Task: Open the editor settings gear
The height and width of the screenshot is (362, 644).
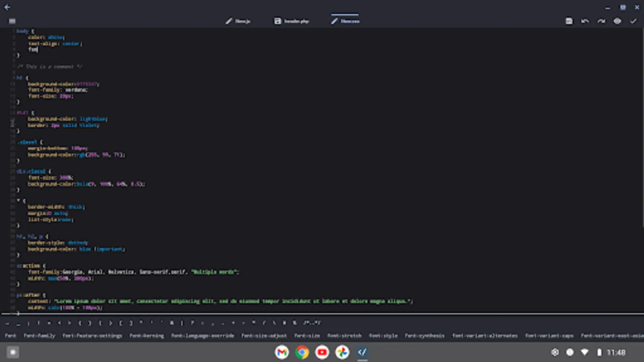Action: click(617, 21)
